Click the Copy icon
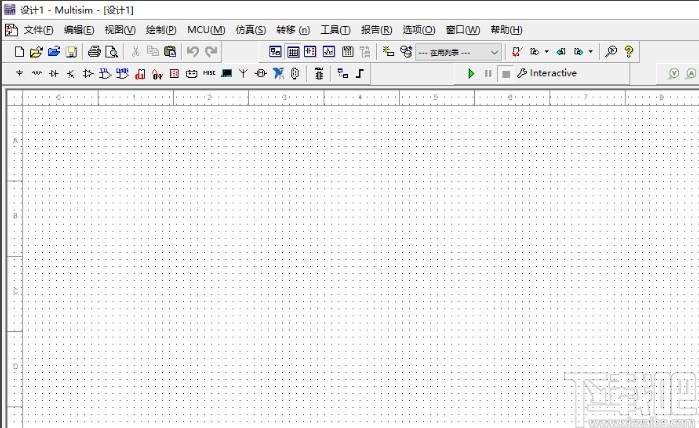Viewport: 699px width, 428px height. pyautogui.click(x=153, y=52)
